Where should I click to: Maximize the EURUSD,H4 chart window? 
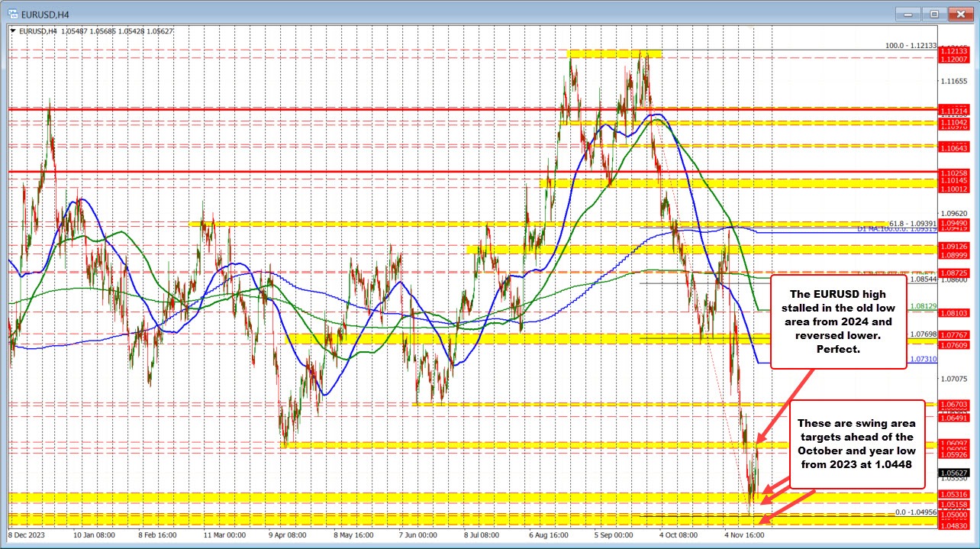pyautogui.click(x=934, y=13)
